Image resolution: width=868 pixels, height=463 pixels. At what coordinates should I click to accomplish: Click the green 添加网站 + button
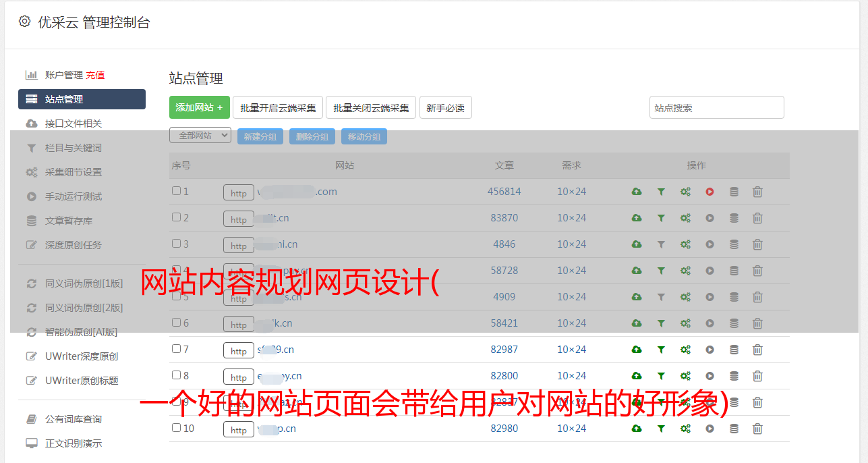pos(200,107)
